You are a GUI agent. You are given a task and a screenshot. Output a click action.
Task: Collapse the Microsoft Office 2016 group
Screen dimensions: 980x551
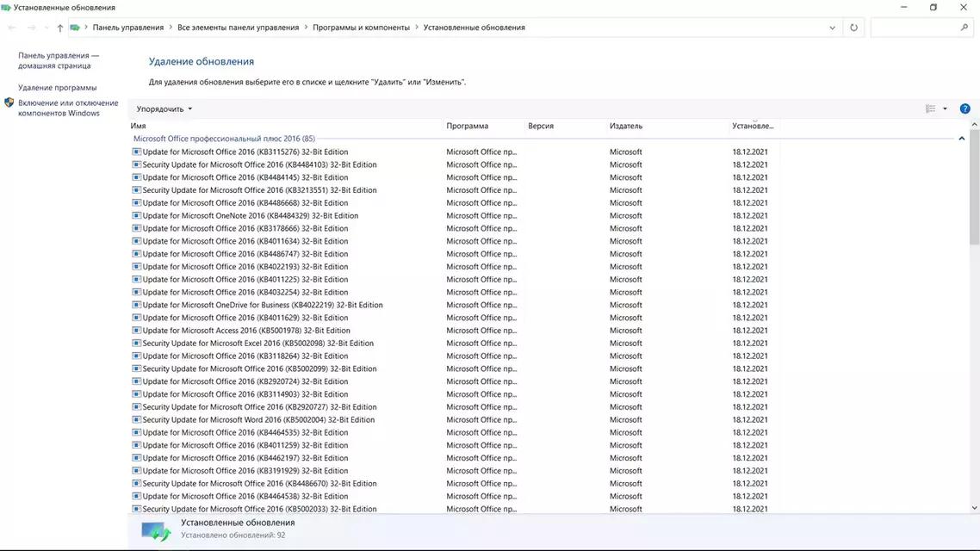[962, 139]
